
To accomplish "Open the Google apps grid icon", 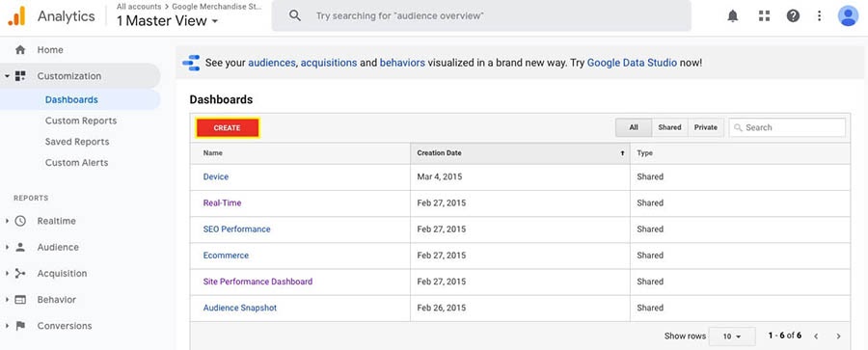I will pos(764,16).
